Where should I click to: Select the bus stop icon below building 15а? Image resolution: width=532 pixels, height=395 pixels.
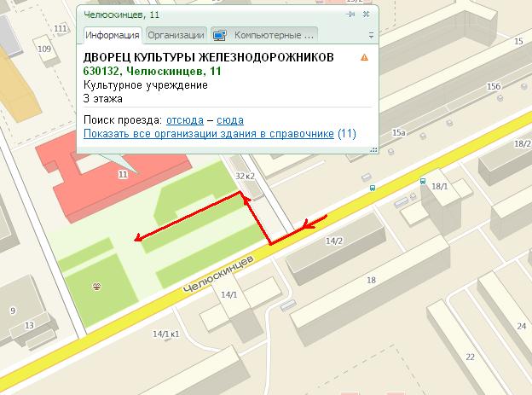point(373,188)
